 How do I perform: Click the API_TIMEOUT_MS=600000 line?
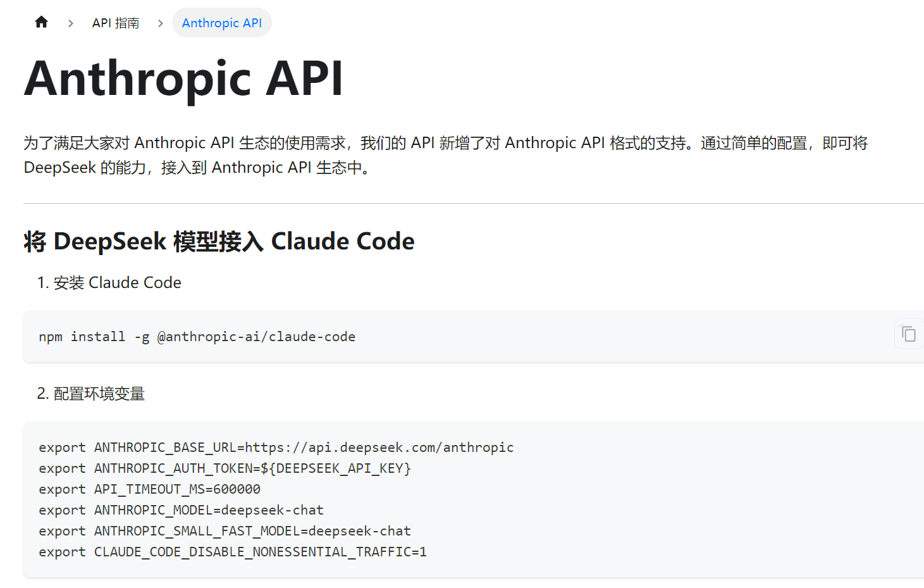click(x=150, y=489)
